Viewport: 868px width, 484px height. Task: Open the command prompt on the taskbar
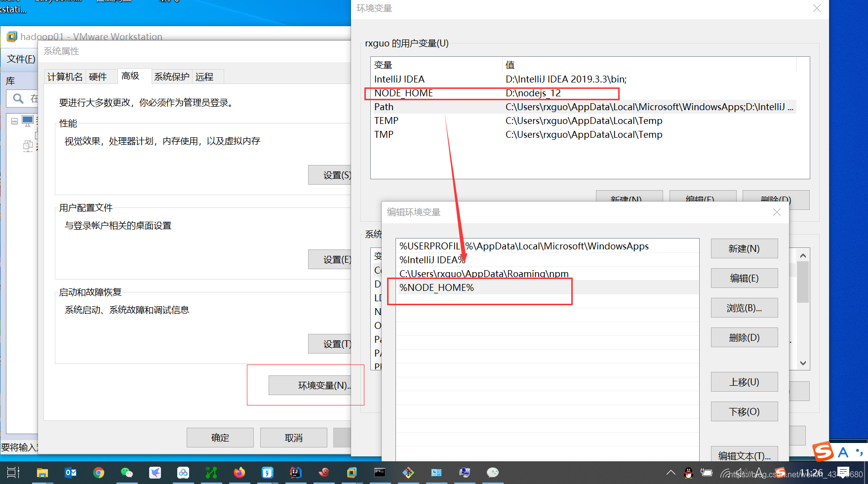click(380, 473)
